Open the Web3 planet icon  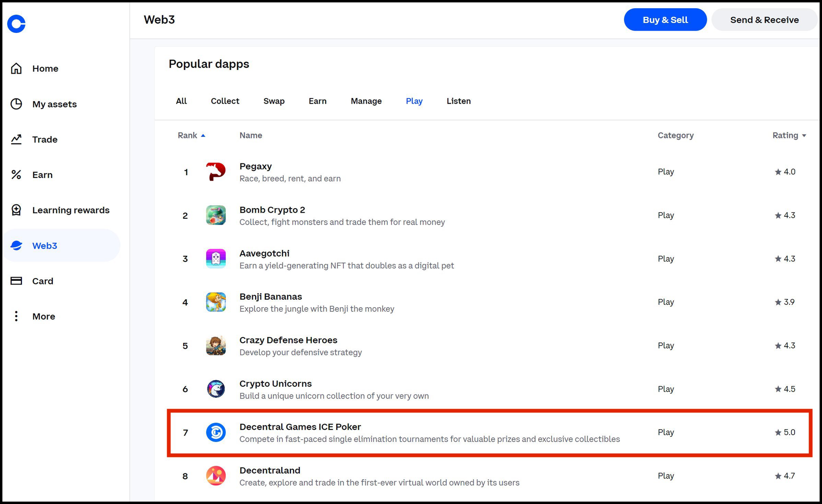point(16,245)
